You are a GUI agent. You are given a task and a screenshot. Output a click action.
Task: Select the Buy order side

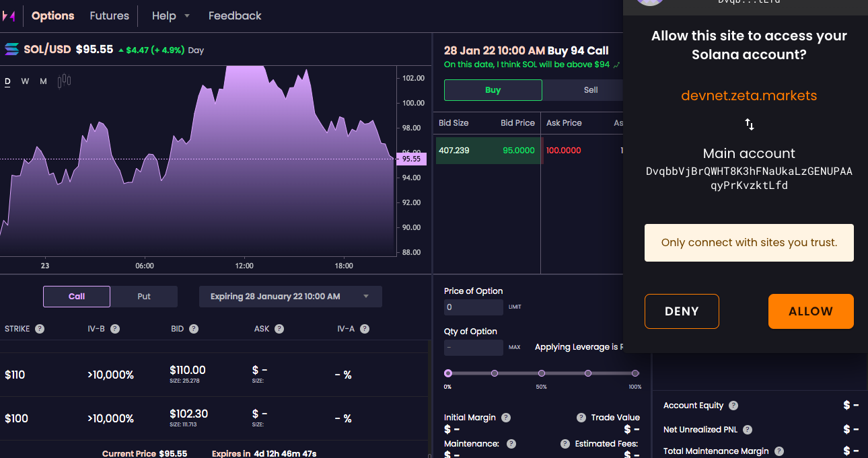coord(493,90)
